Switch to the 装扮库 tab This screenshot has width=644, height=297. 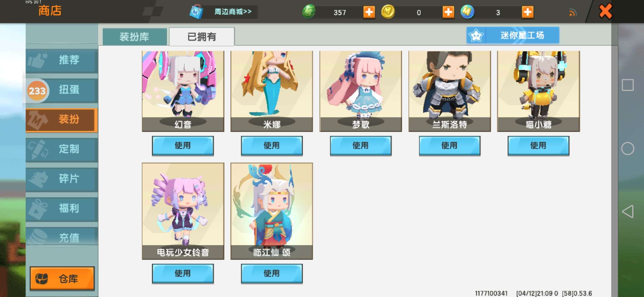click(135, 37)
